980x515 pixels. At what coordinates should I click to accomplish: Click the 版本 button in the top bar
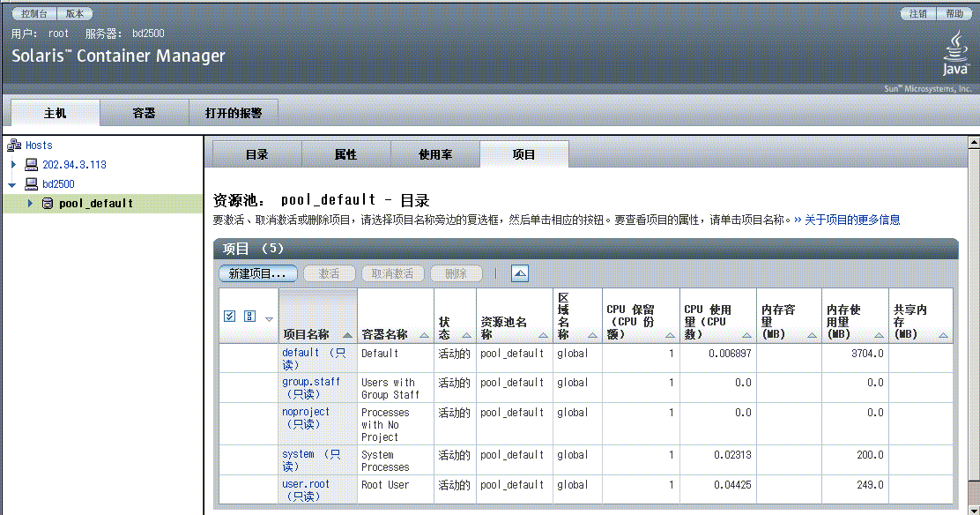point(75,13)
